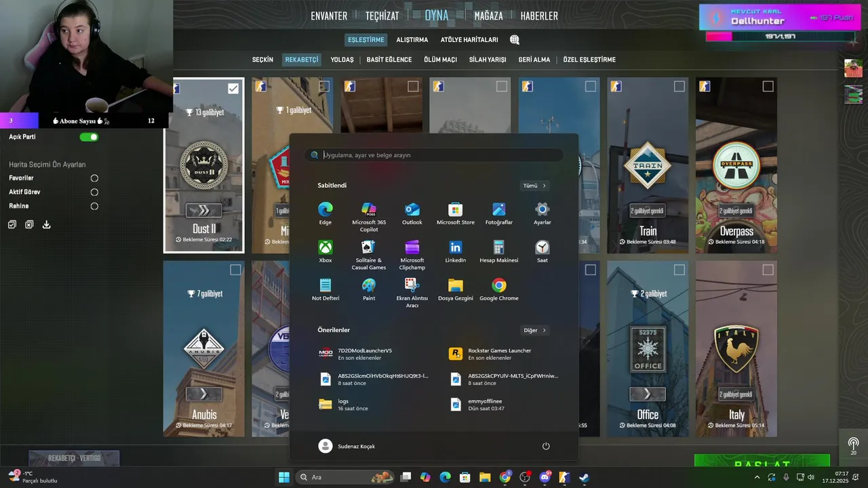Open Solitaire & Casual Games
Screen dimensions: 868x488
tap(369, 255)
